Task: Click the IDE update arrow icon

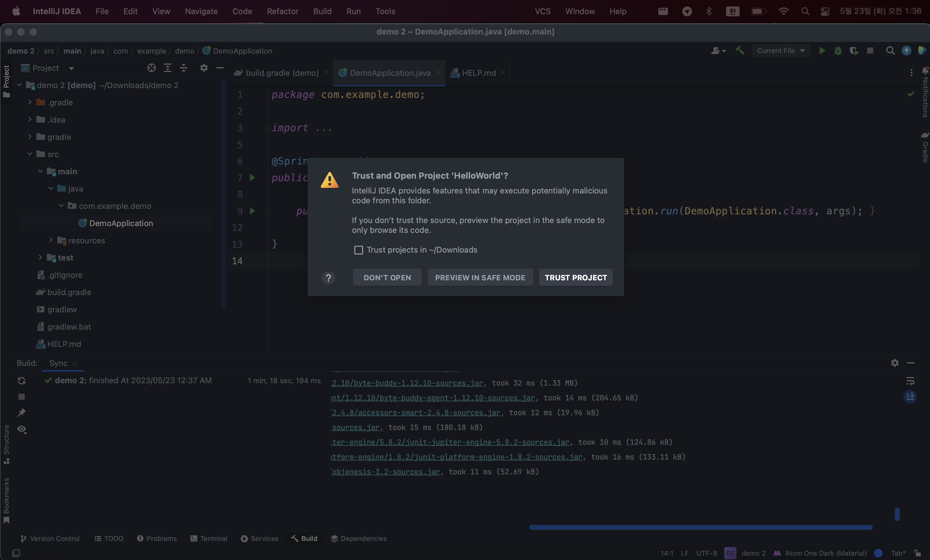Action: coord(906,51)
